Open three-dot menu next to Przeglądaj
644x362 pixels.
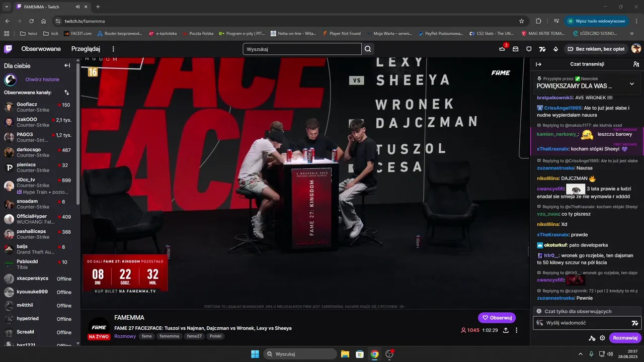[113, 49]
